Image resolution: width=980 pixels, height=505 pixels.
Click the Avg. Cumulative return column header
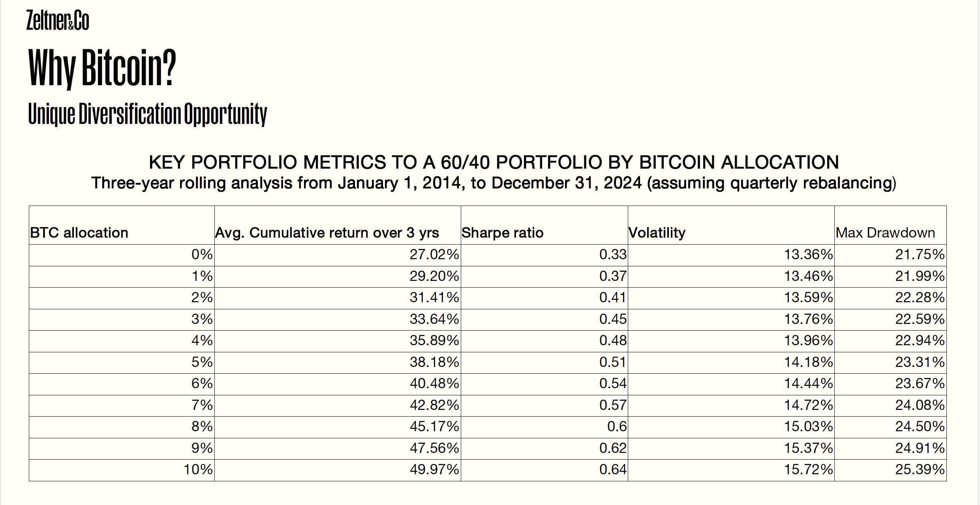coord(327,233)
